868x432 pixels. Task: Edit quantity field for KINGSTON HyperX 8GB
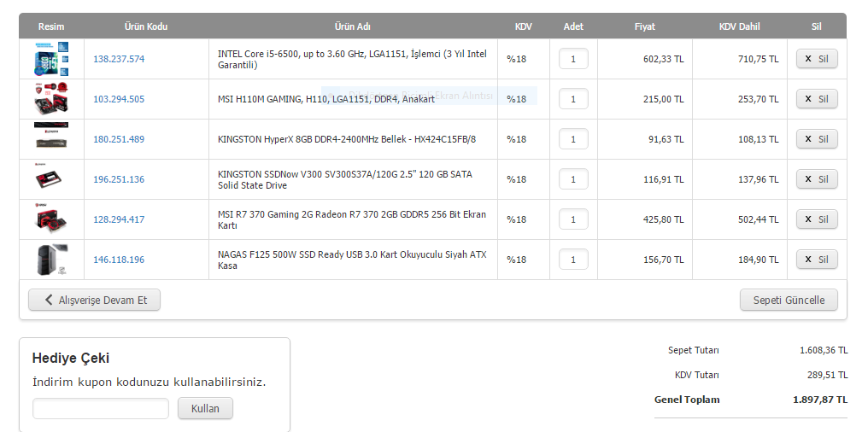pyautogui.click(x=573, y=139)
